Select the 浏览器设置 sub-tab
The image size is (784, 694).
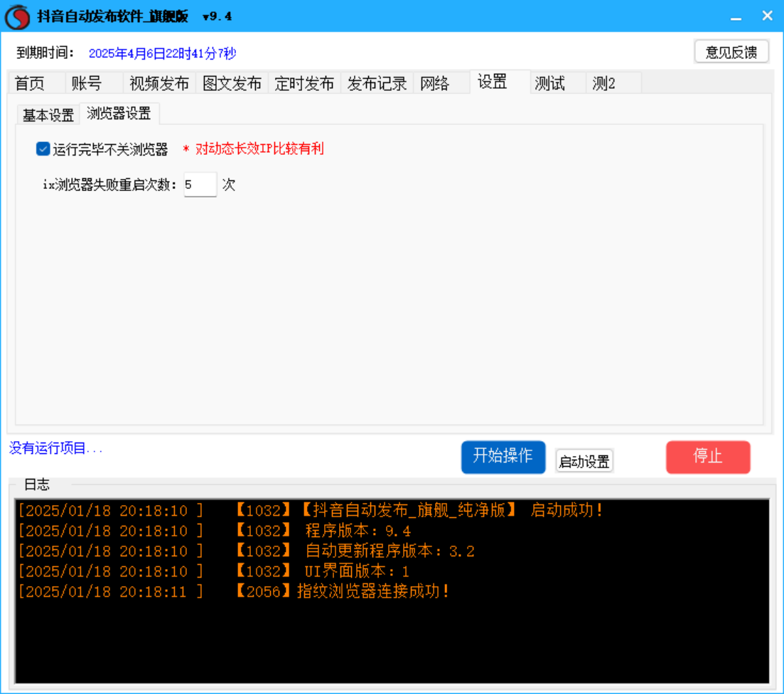point(119,114)
